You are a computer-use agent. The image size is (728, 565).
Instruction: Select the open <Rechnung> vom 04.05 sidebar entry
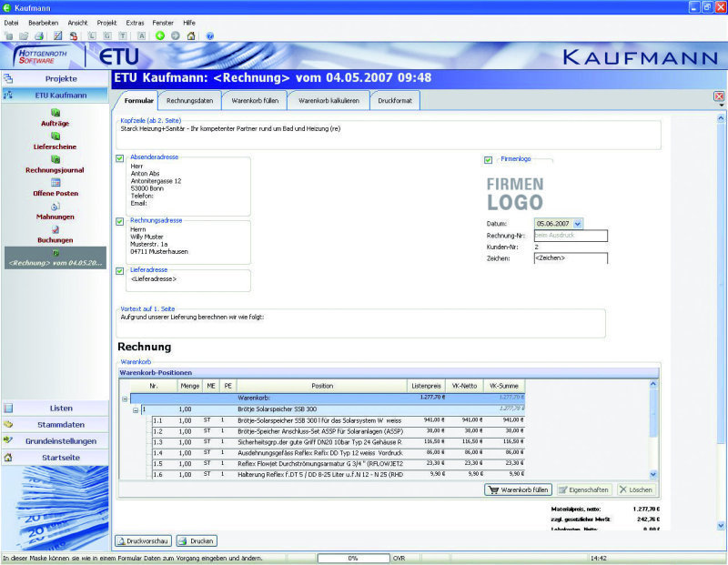click(x=56, y=258)
